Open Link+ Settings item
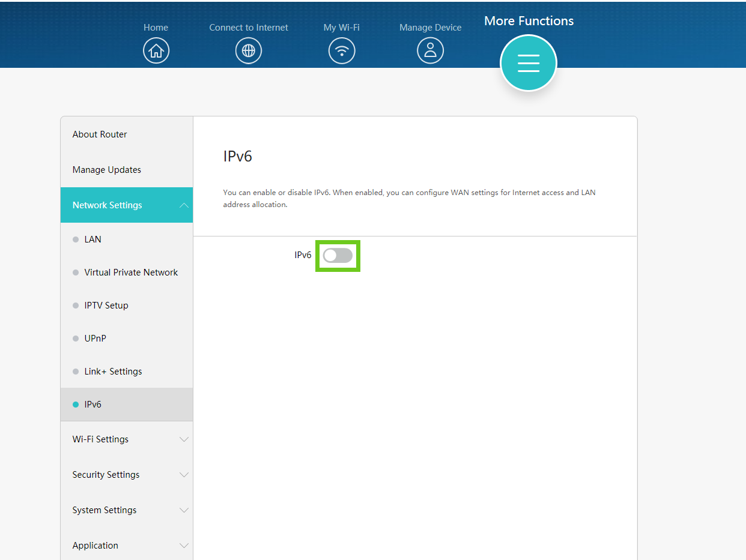 (113, 372)
